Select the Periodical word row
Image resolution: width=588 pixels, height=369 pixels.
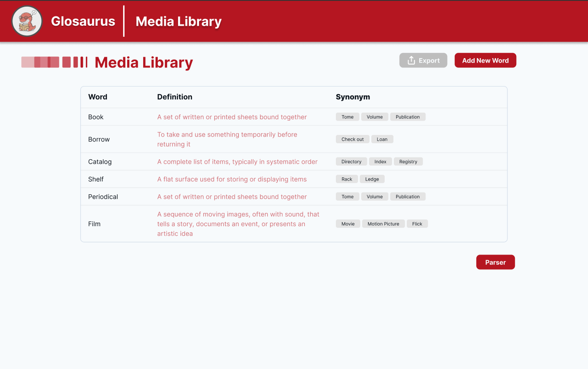pos(103,197)
